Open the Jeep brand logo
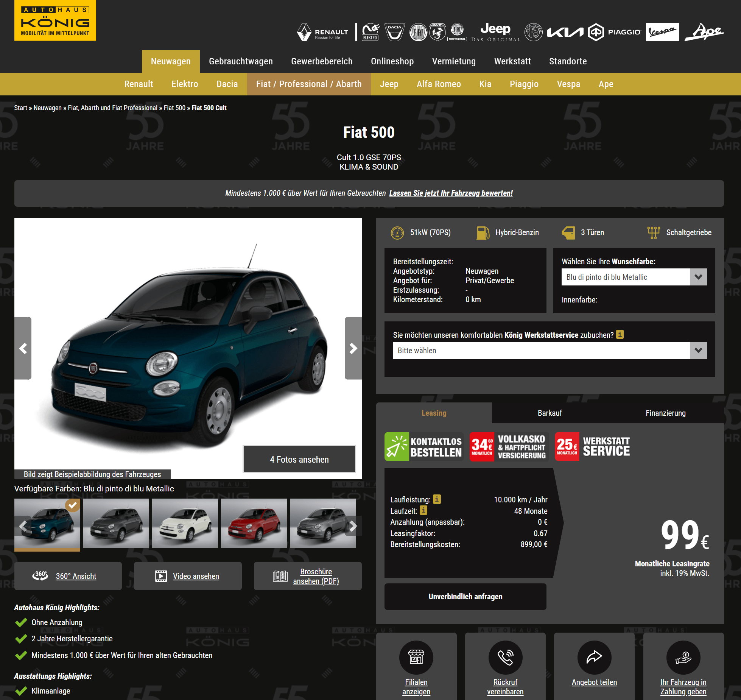The height and width of the screenshot is (700, 741). tap(495, 32)
